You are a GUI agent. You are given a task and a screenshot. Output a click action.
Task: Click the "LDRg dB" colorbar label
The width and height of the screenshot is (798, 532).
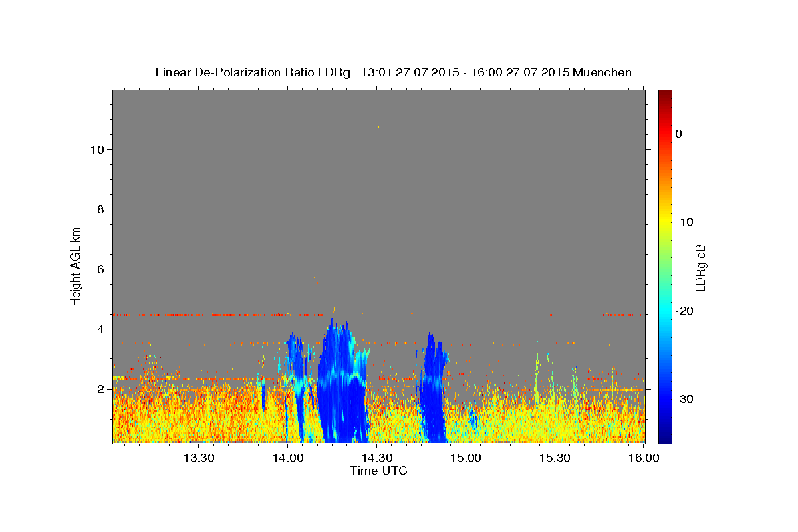pyautogui.click(x=700, y=267)
